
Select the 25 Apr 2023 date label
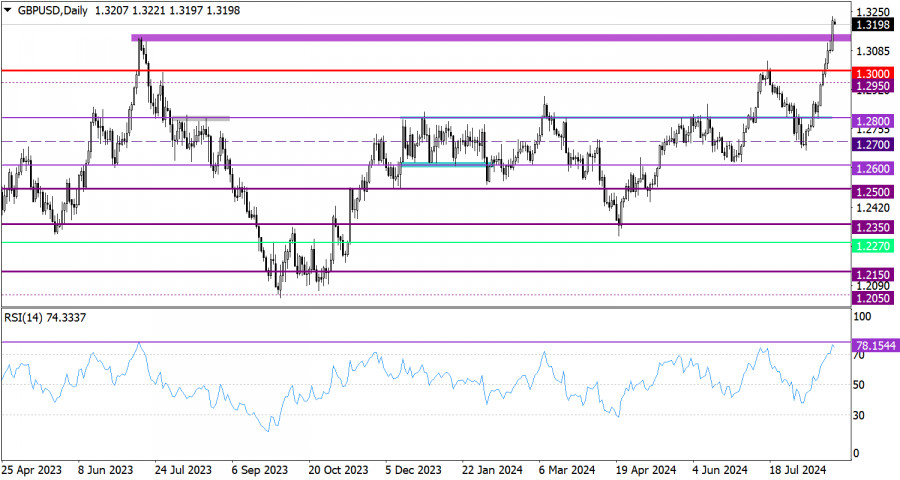click(32, 470)
